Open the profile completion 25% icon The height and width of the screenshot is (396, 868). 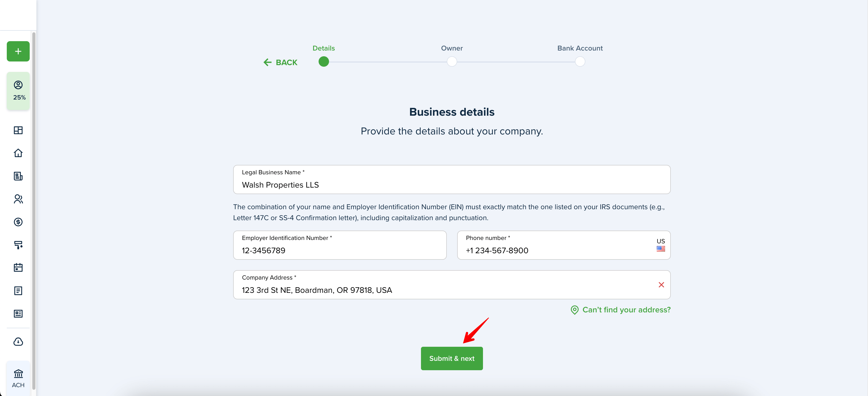[18, 90]
